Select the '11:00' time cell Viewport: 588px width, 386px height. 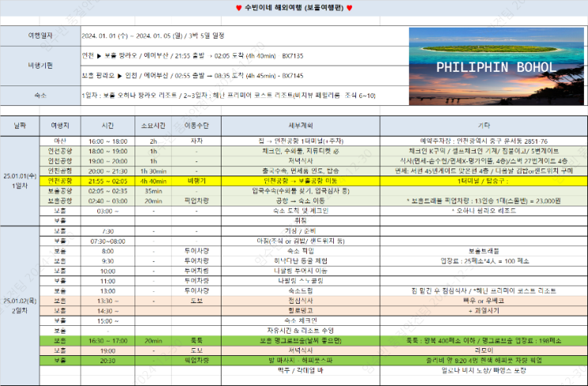pos(108,281)
